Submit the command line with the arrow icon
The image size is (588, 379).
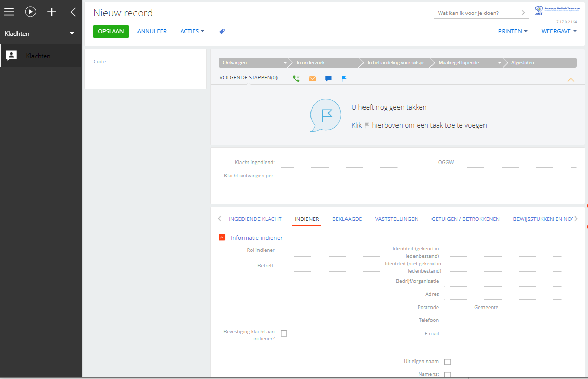[523, 13]
